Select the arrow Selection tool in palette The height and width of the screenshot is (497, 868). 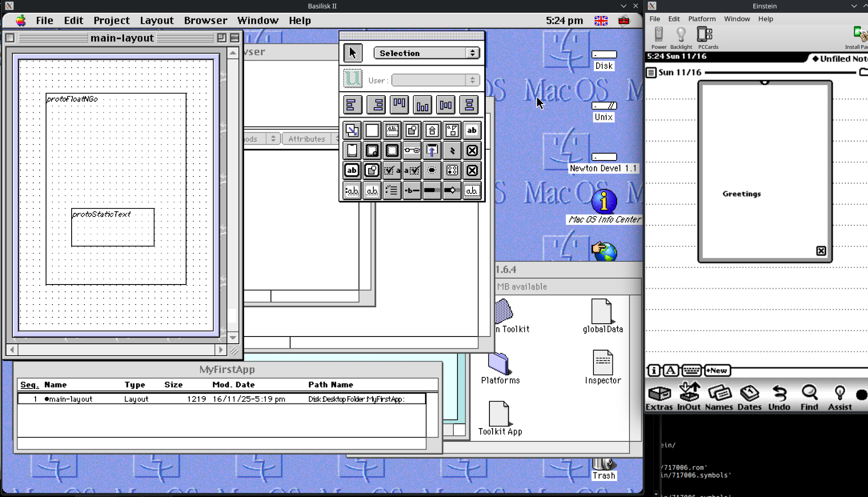(x=353, y=53)
